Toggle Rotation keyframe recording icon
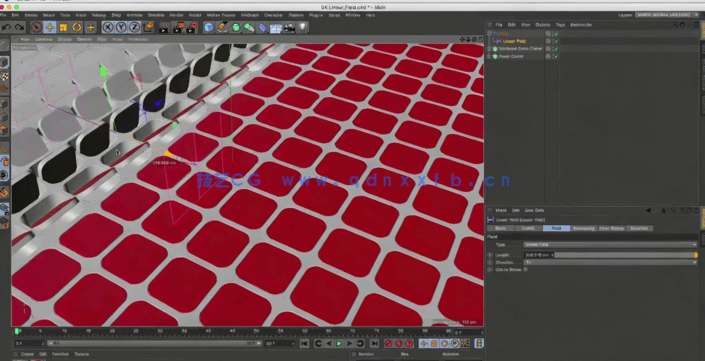 click(x=444, y=343)
